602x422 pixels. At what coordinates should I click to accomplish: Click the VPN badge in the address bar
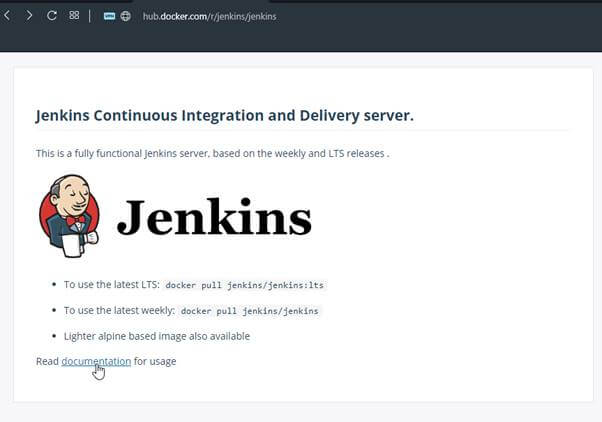point(109,16)
